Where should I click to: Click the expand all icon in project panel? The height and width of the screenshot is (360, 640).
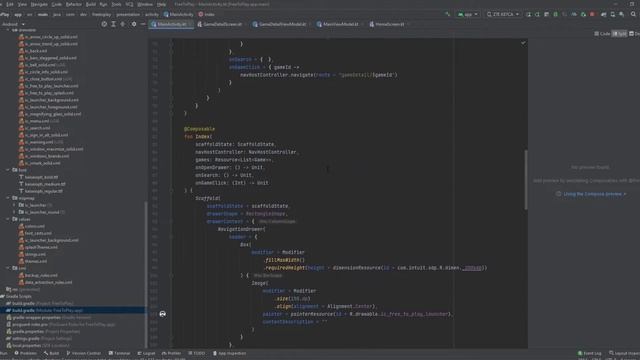[113, 24]
